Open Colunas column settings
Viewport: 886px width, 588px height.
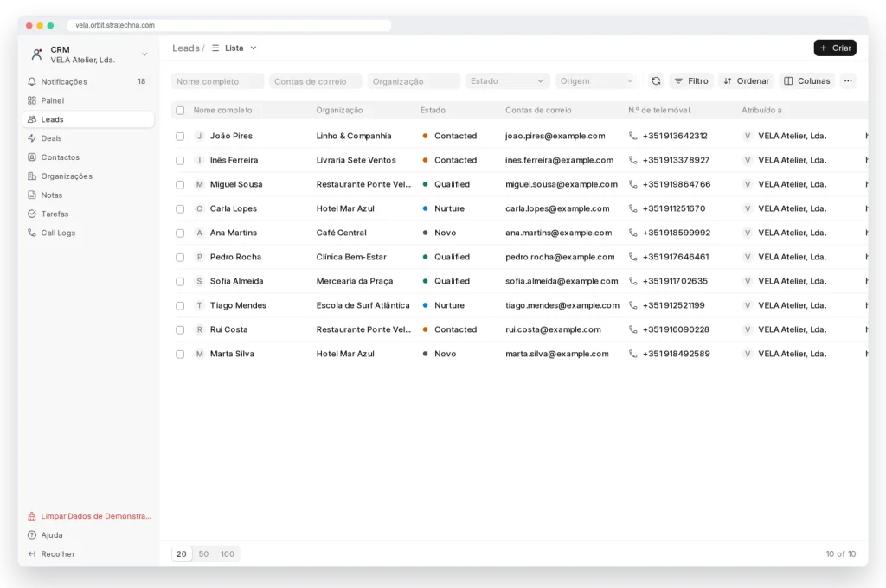pyautogui.click(x=807, y=80)
